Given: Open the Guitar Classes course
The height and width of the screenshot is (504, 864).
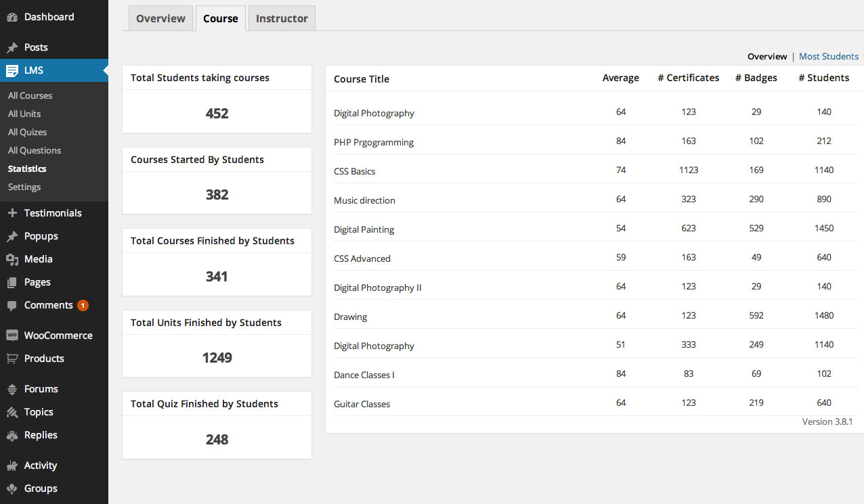Looking at the screenshot, I should 362,404.
